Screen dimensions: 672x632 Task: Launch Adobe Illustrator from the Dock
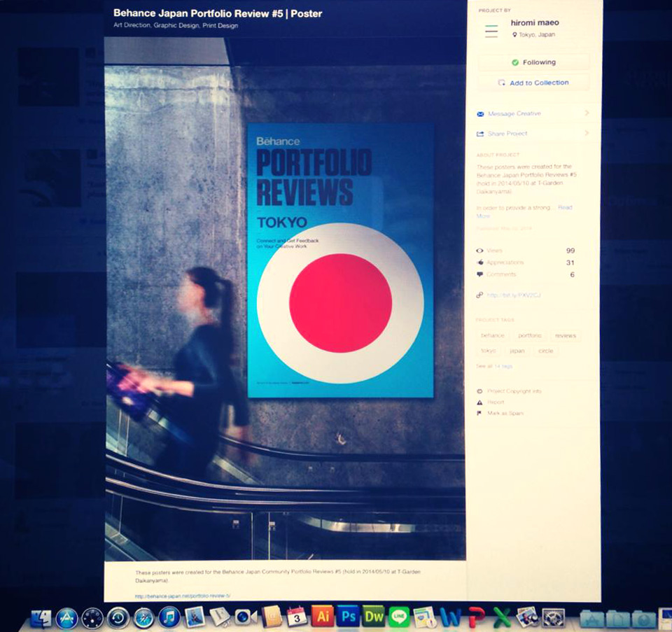pos(322,617)
